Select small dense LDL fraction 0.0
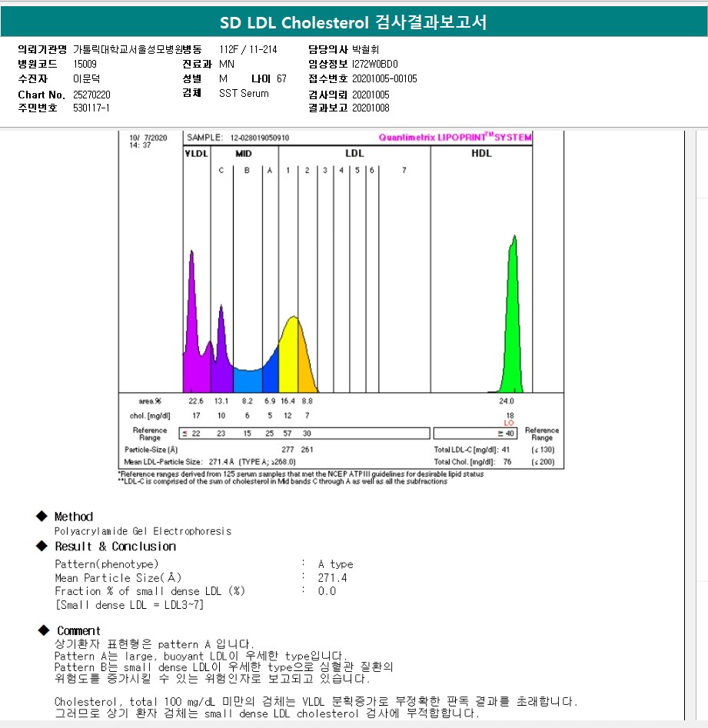This screenshot has width=708, height=728. 327,591
